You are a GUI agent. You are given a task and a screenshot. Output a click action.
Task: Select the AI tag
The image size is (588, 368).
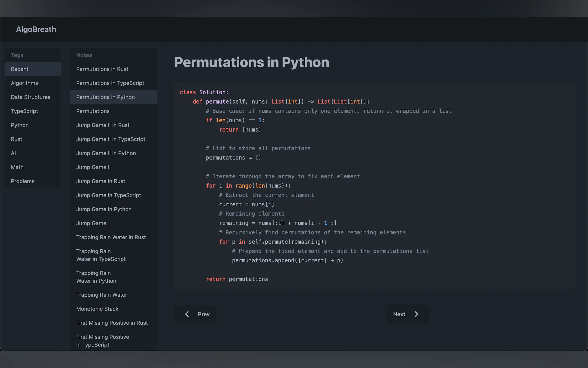tap(13, 153)
